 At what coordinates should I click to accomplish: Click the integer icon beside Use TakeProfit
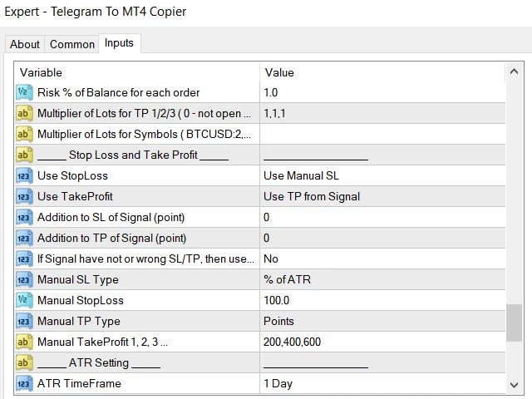pyautogui.click(x=24, y=196)
